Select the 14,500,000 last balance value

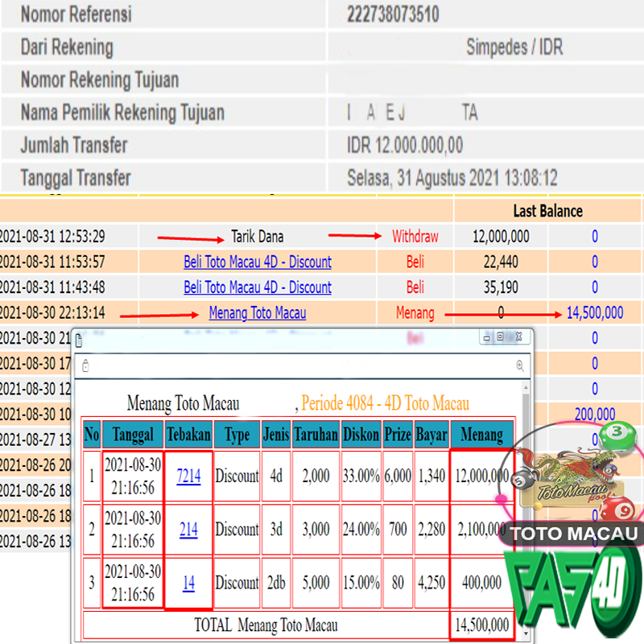coord(595,313)
